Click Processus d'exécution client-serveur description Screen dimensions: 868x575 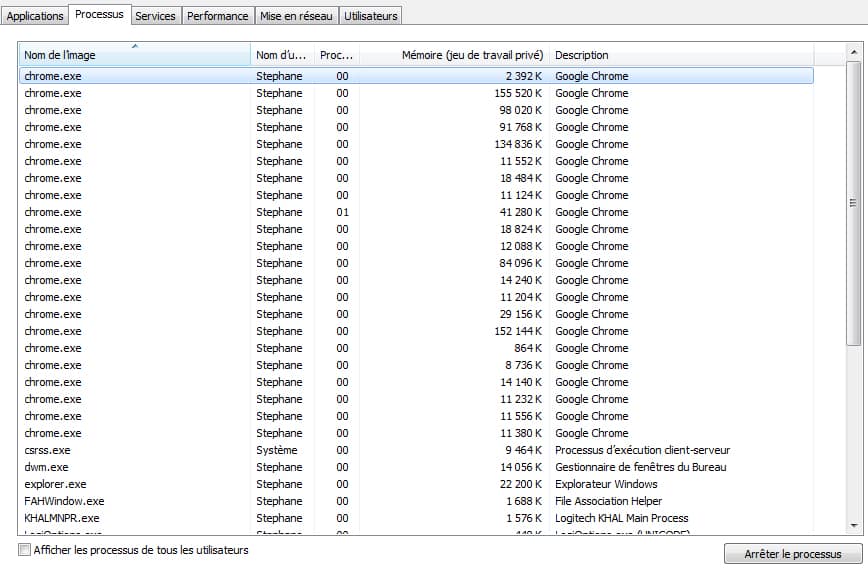(x=642, y=450)
